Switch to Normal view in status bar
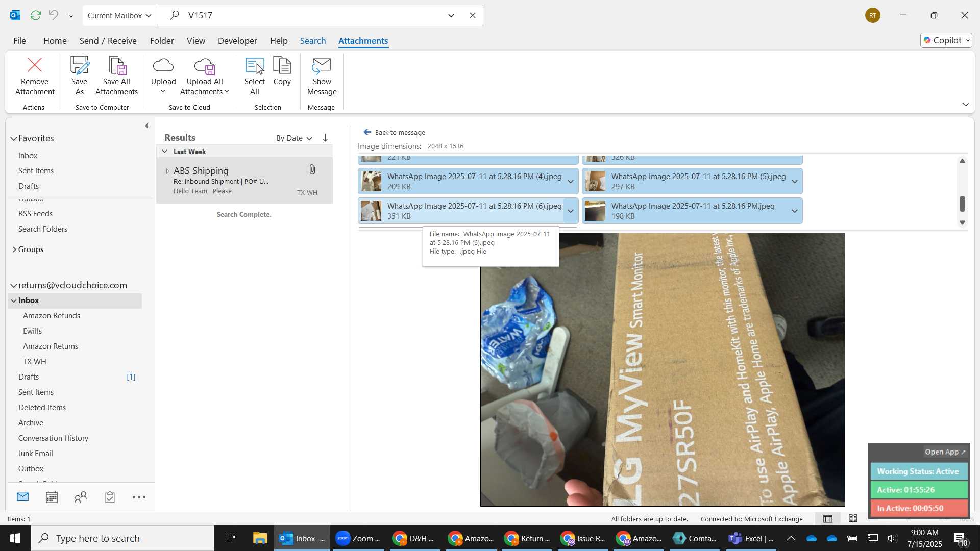Image resolution: width=980 pixels, height=551 pixels. point(828,519)
